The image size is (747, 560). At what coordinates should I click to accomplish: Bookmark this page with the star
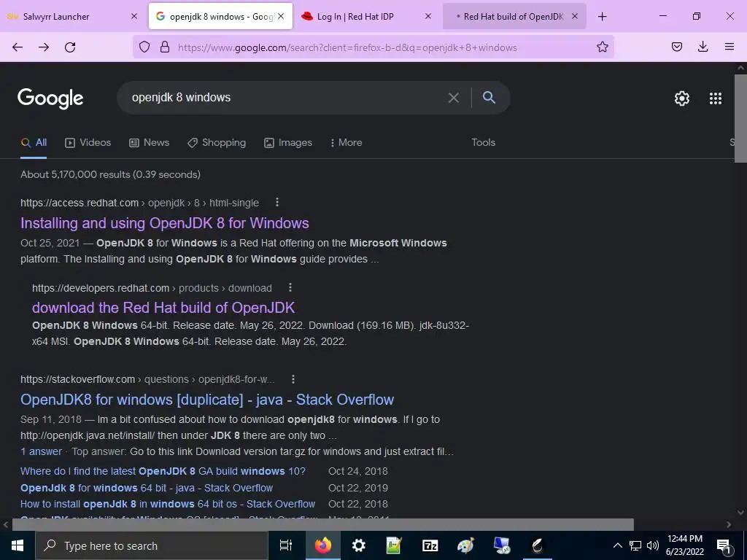click(x=602, y=47)
